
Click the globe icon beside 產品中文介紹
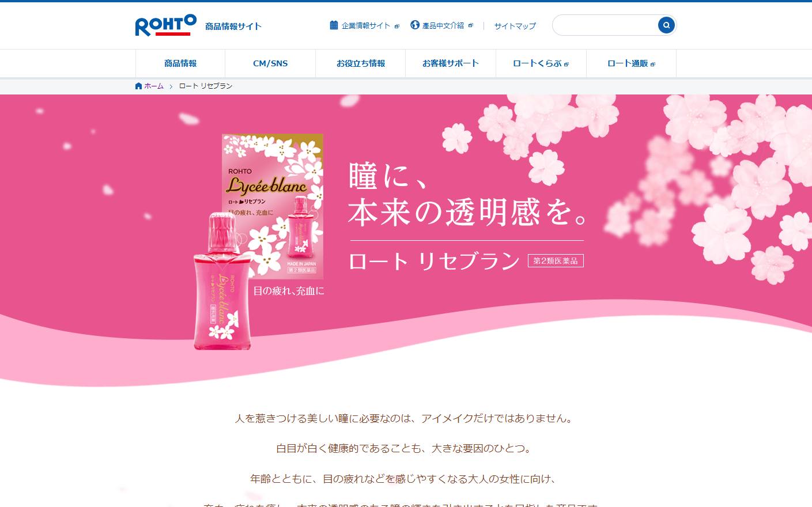[x=415, y=25]
